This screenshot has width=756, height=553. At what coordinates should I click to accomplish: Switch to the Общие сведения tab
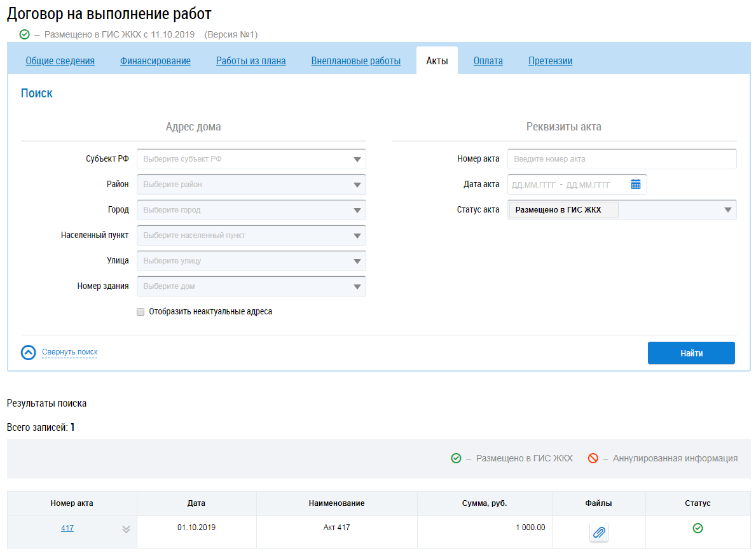(60, 61)
